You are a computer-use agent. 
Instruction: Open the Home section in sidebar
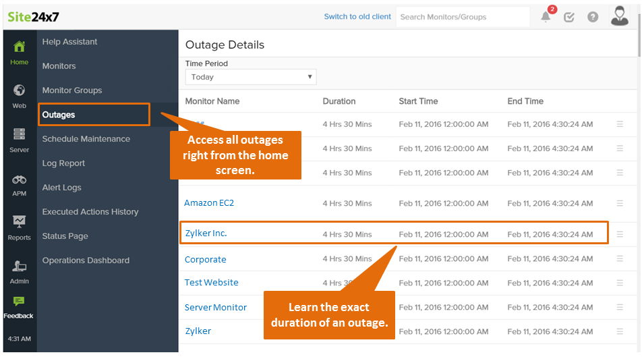[x=20, y=53]
